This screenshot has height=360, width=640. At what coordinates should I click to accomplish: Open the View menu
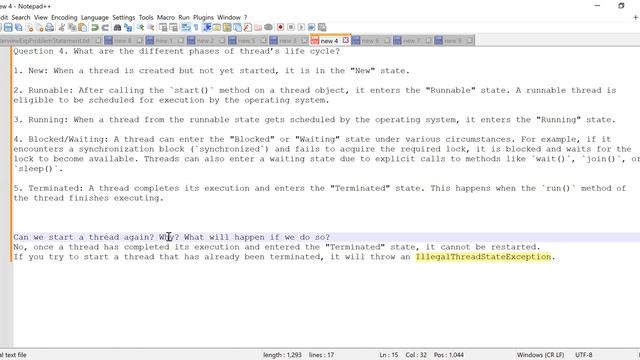(x=41, y=17)
